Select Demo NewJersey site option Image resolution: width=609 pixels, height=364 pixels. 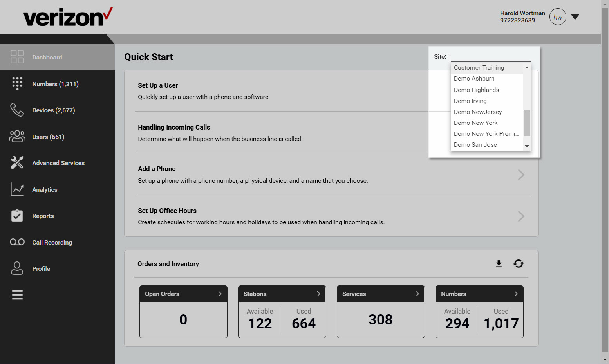[x=487, y=112]
